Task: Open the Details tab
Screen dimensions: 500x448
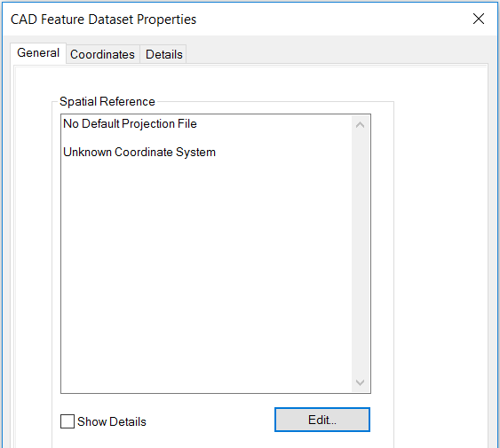Action: click(x=164, y=54)
